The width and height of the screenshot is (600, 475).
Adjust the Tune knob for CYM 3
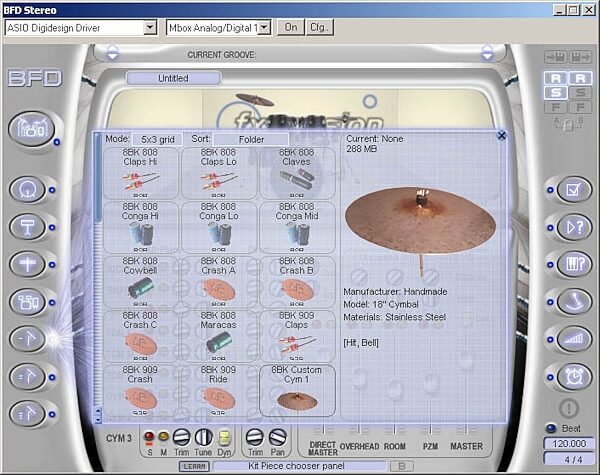tap(203, 437)
